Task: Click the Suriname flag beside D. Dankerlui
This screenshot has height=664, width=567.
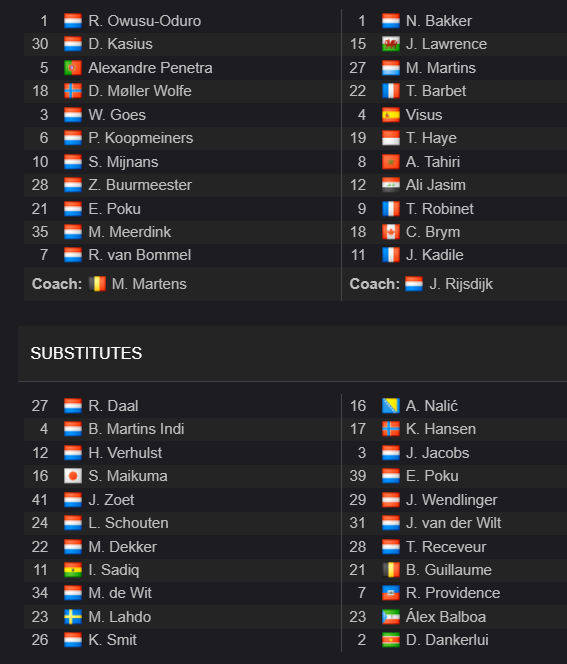Action: click(390, 640)
